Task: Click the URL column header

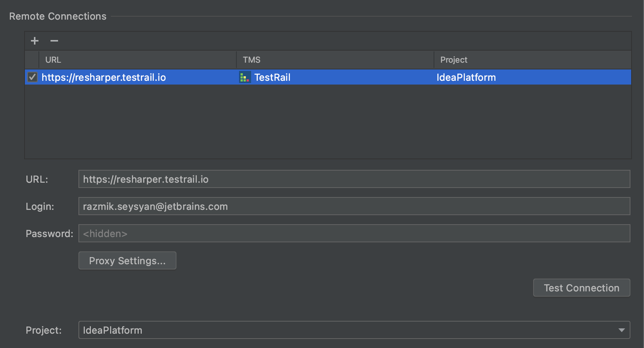Action: pos(138,60)
